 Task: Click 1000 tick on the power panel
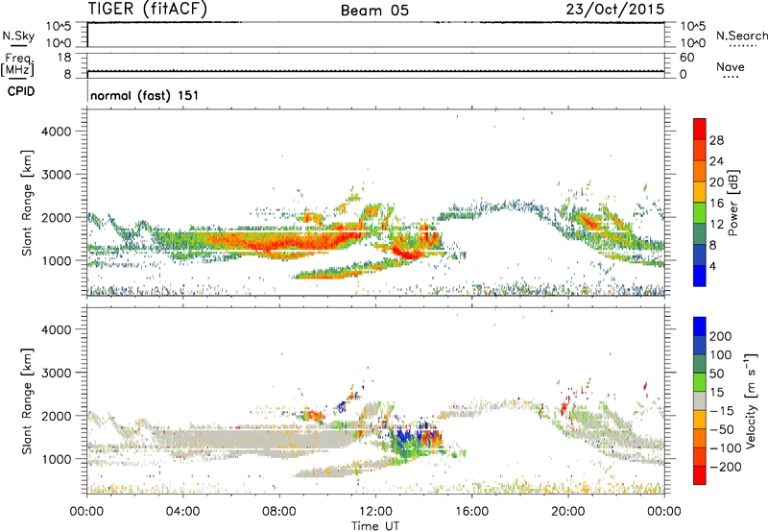57,260
